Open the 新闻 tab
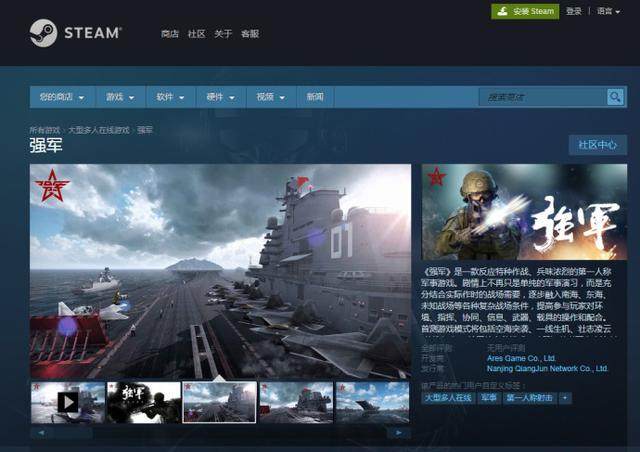The width and height of the screenshot is (640, 452). [315, 97]
